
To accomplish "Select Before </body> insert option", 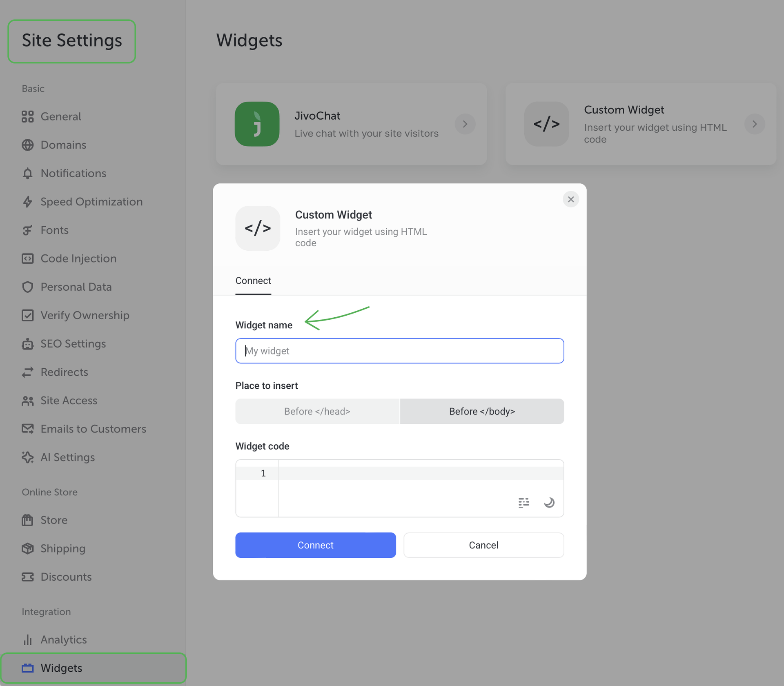I will [x=482, y=411].
